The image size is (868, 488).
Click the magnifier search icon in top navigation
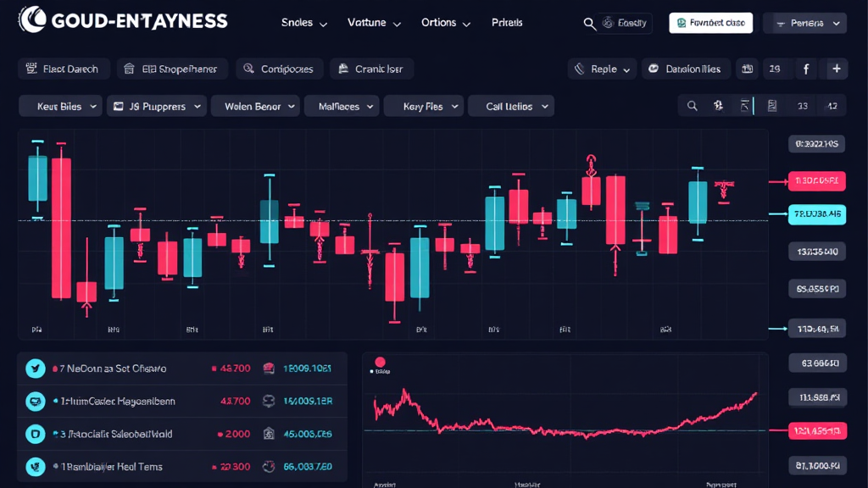tap(590, 24)
